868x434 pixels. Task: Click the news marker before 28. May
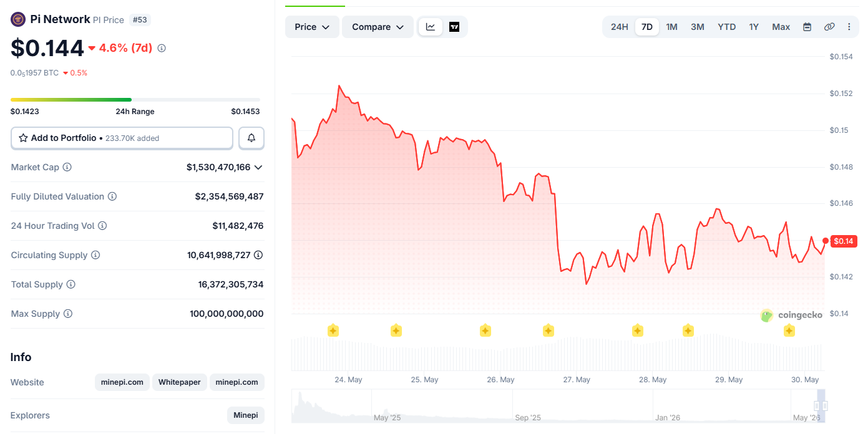click(638, 330)
